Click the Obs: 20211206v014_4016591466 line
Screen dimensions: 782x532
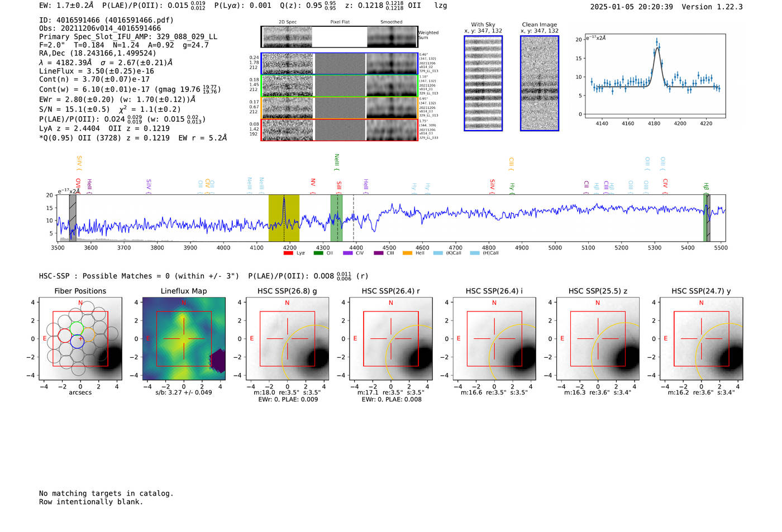[x=100, y=28]
